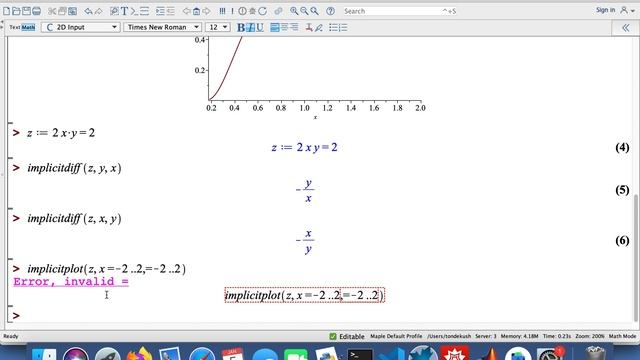The image size is (640, 360).
Task: Go forward with the right arrow icon
Action: point(207,11)
